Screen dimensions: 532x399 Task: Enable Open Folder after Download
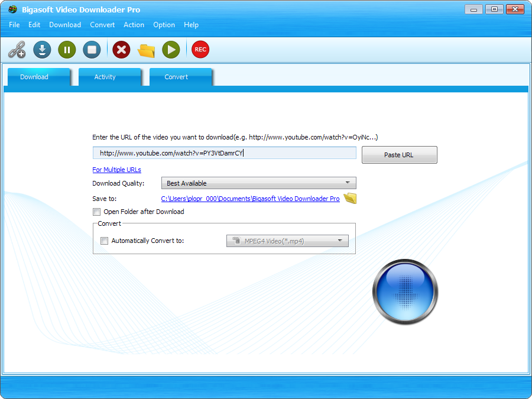click(96, 211)
